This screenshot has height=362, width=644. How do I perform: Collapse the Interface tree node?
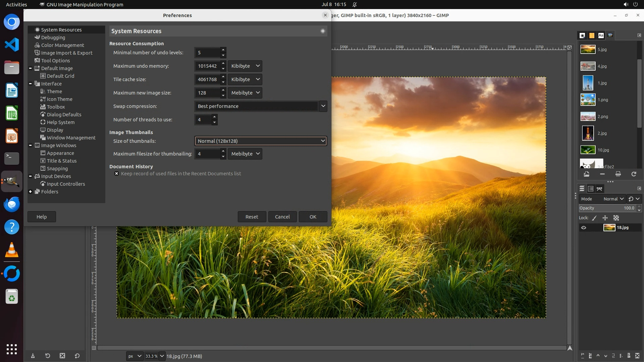pos(31,84)
